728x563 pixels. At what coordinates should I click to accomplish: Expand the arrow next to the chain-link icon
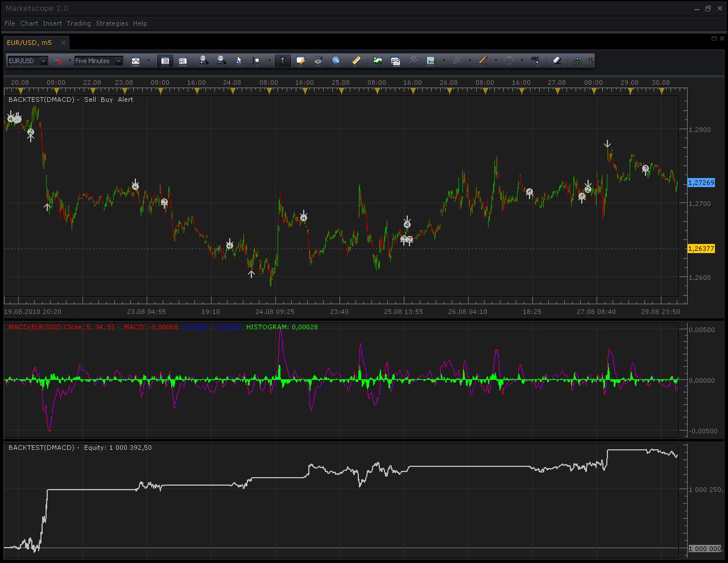(x=69, y=61)
